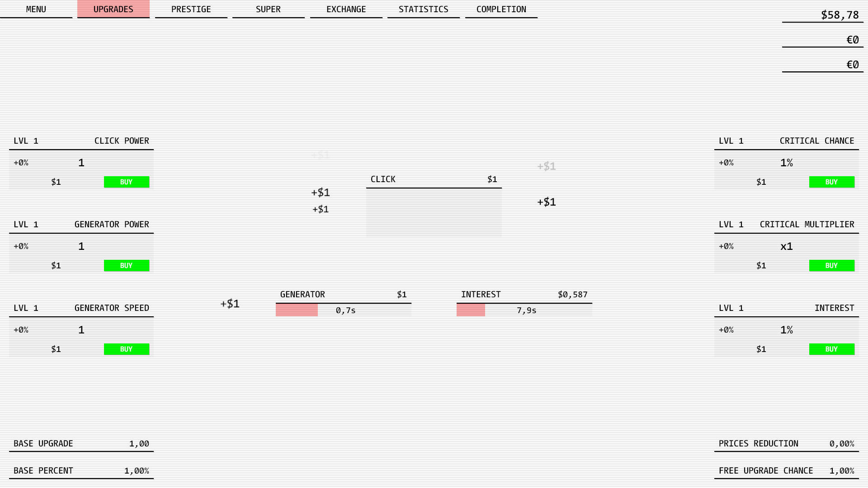The image size is (868, 488).
Task: Buy the Click Power upgrade
Action: tap(126, 182)
